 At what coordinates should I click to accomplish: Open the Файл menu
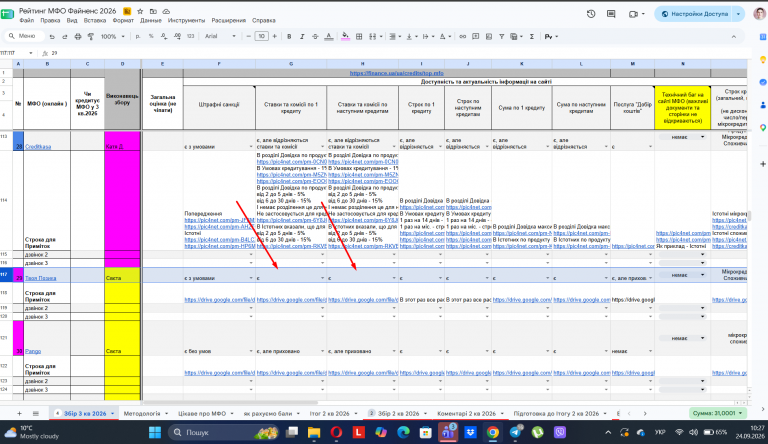click(27, 21)
